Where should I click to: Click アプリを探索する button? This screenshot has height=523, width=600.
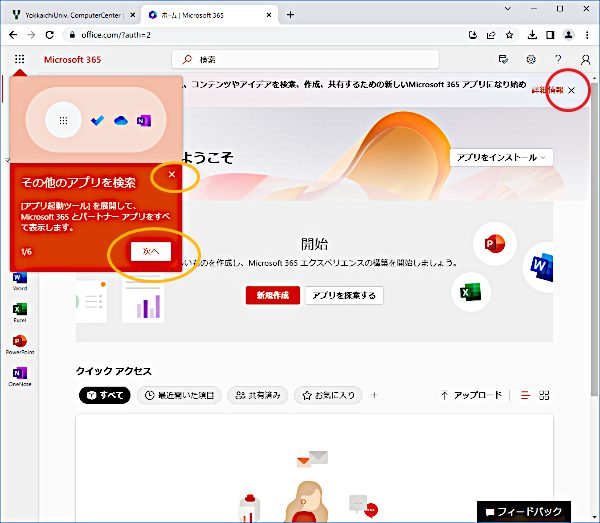click(x=344, y=295)
